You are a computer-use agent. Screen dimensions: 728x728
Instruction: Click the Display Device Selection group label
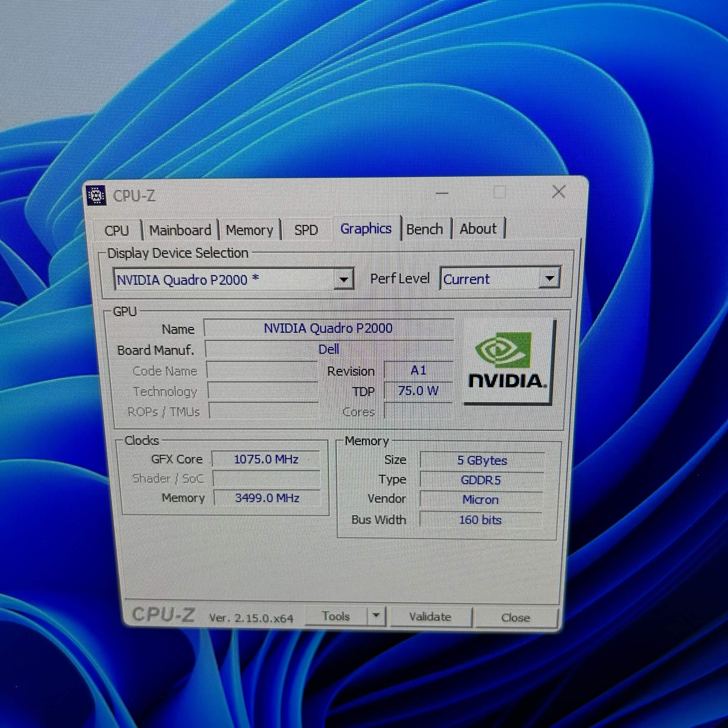point(178,253)
